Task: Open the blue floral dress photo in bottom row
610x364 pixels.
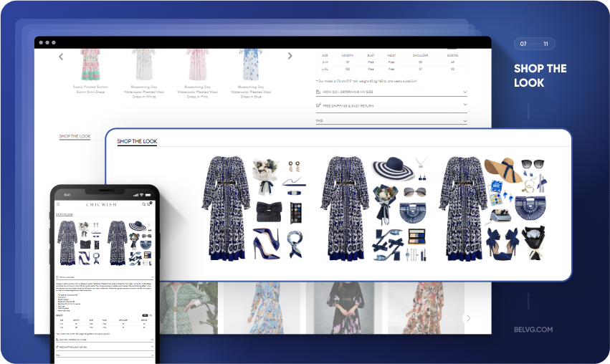Action: point(262,308)
